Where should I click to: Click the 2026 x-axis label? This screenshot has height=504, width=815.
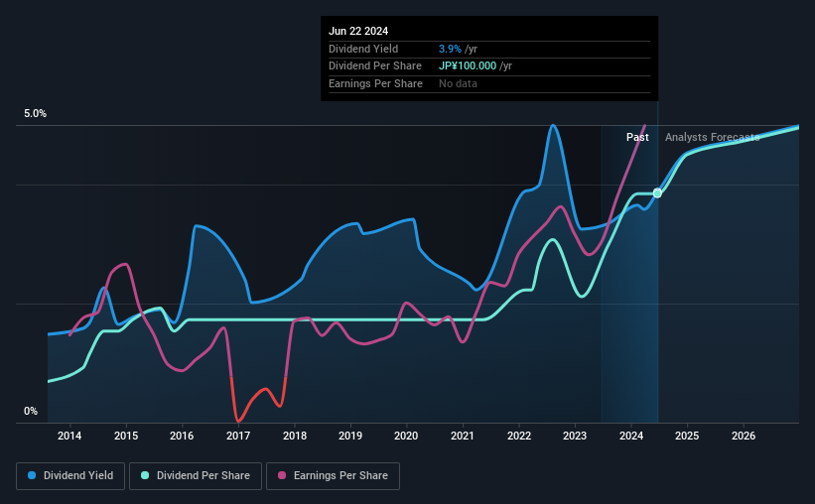[744, 436]
